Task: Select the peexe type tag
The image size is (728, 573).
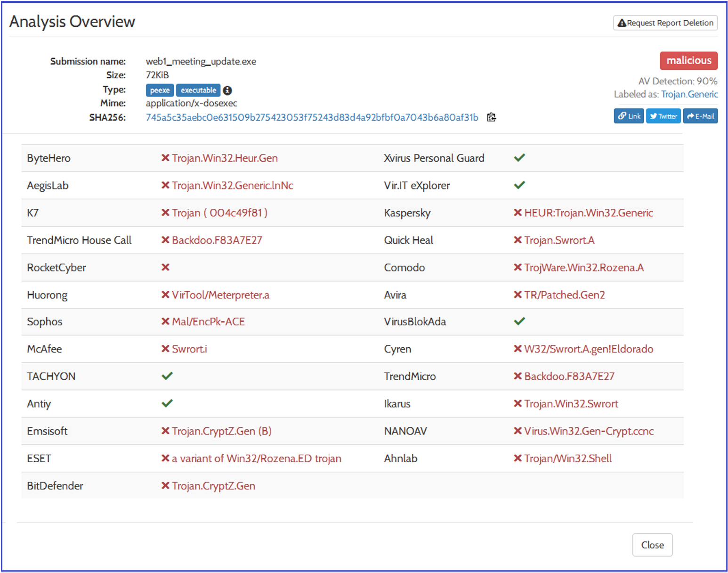Action: pyautogui.click(x=160, y=90)
